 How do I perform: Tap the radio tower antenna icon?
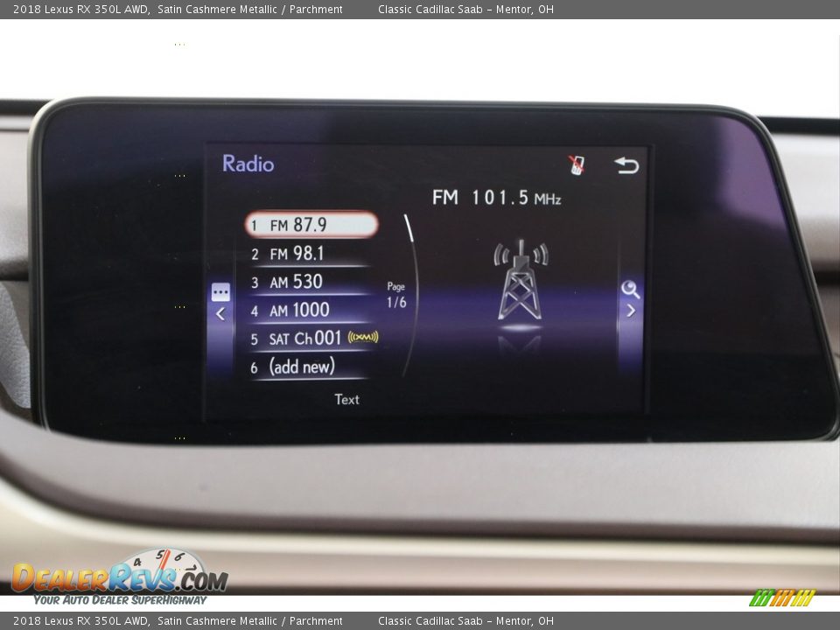521,280
